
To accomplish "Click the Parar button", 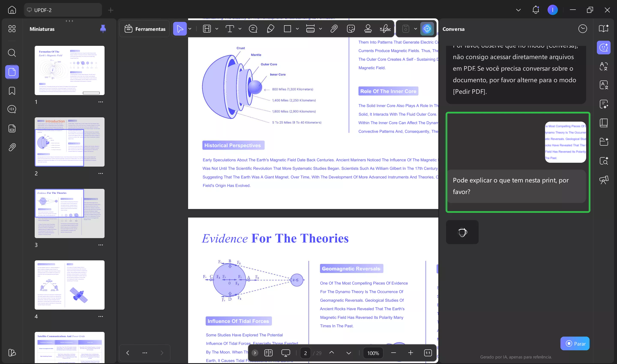I will (x=575, y=343).
